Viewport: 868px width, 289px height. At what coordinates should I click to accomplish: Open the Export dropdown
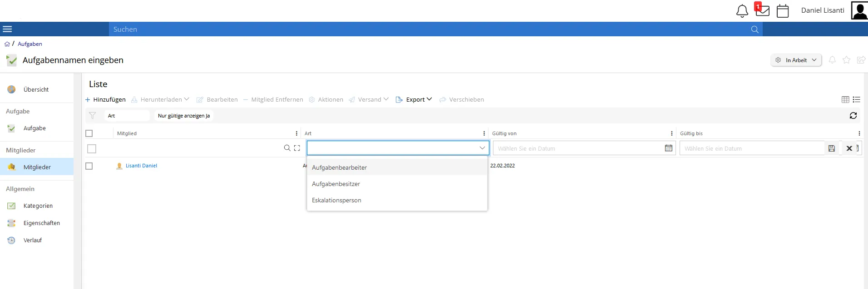click(x=414, y=99)
